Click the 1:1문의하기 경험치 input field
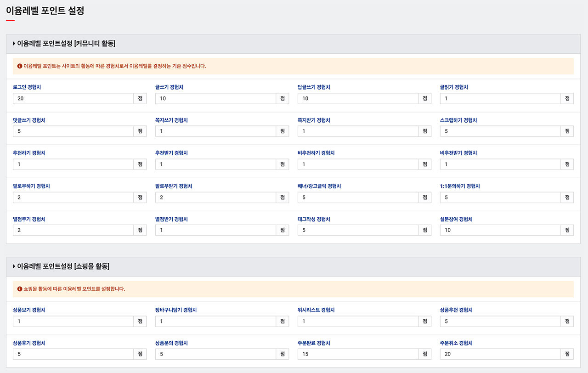This screenshot has width=588, height=373. [501, 198]
